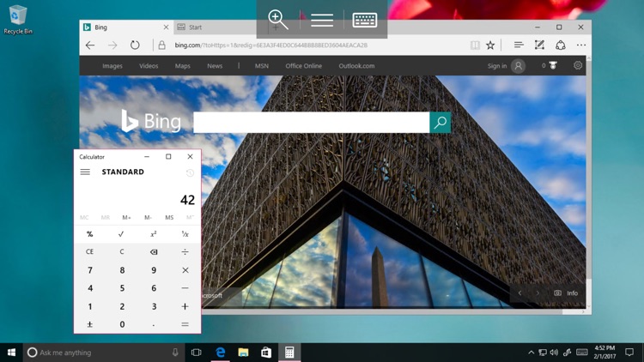Open News in Bing navigation bar
This screenshot has height=362, width=644.
(x=215, y=66)
